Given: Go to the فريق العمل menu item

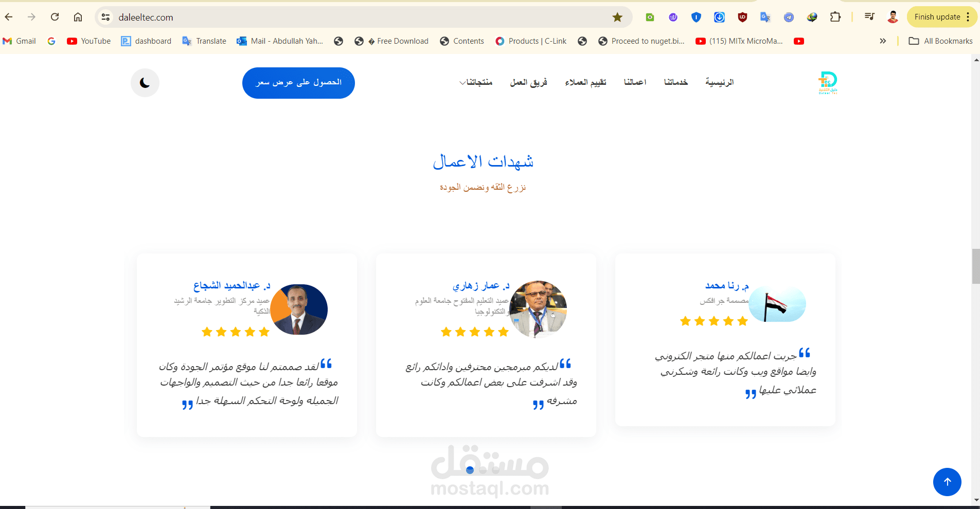Looking at the screenshot, I should point(528,82).
